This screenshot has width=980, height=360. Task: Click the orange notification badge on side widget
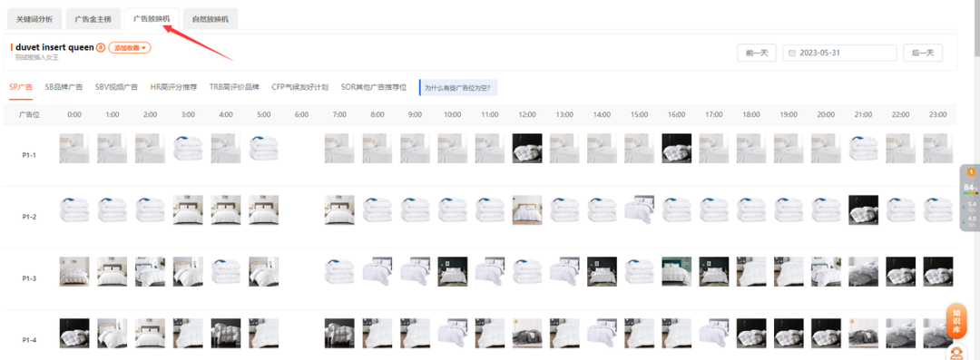[971, 172]
